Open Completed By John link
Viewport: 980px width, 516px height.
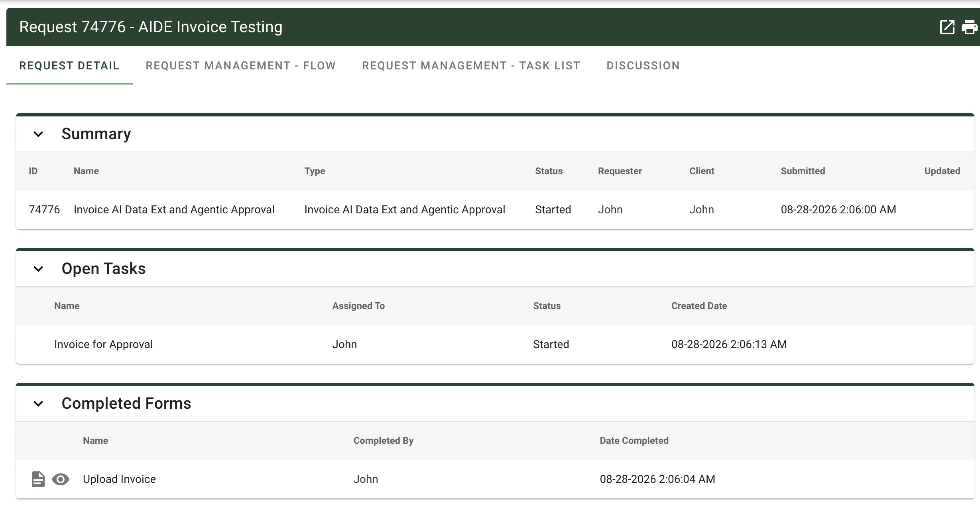[x=366, y=479]
